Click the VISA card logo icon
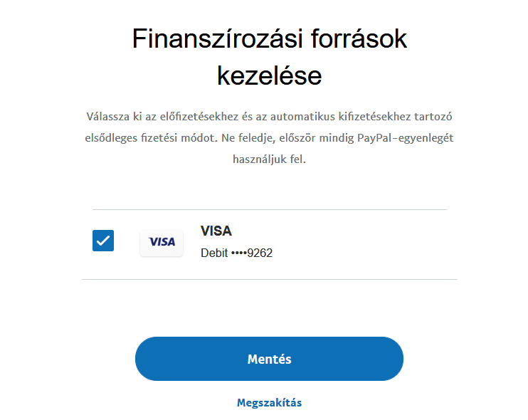Viewport: 528px width, 420px height. click(162, 242)
